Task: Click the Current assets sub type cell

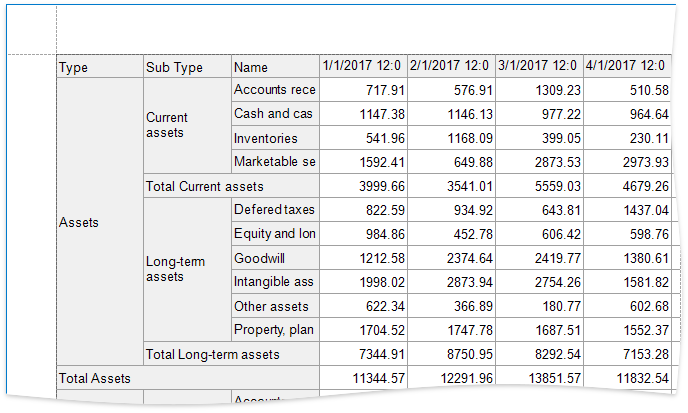Action: point(187,125)
